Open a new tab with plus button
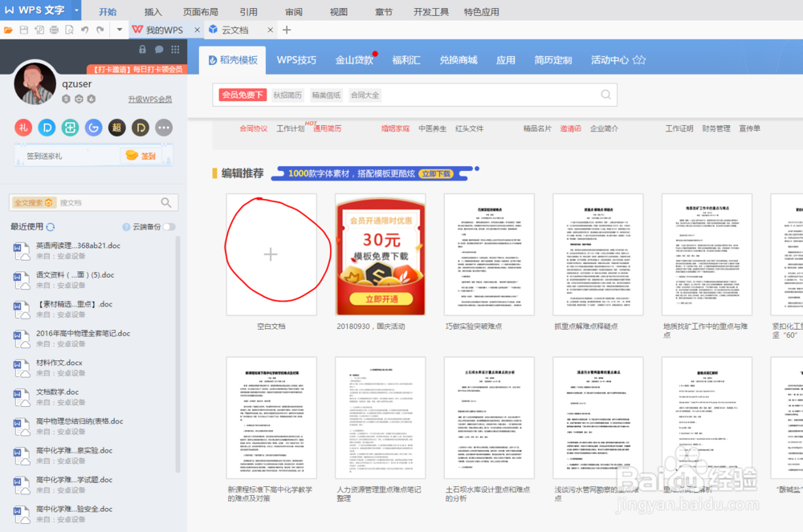This screenshot has width=803, height=532. coord(287,30)
